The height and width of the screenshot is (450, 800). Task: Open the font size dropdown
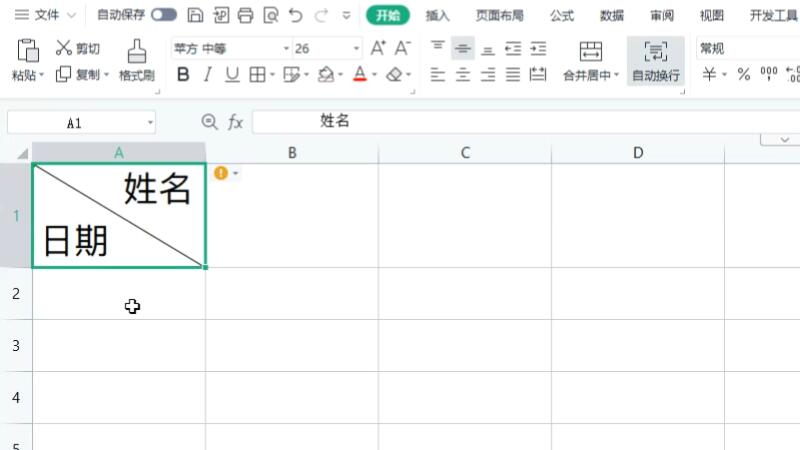(356, 48)
